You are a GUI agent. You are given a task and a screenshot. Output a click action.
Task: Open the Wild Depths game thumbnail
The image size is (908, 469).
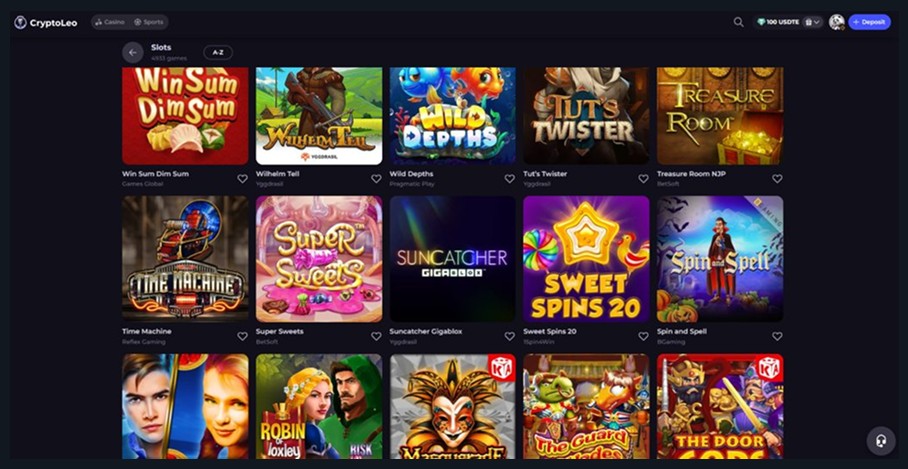(452, 116)
